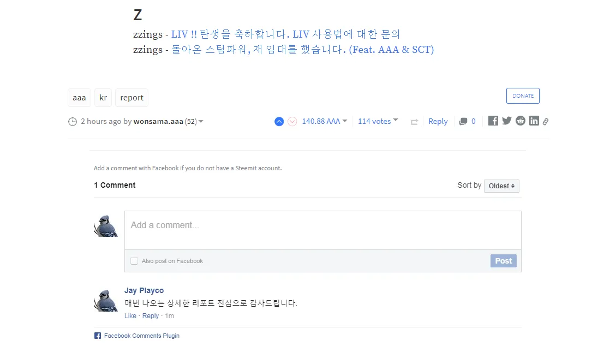Image resolution: width=592 pixels, height=364 pixels.
Task: Like Jay Playco's comment
Action: (130, 315)
